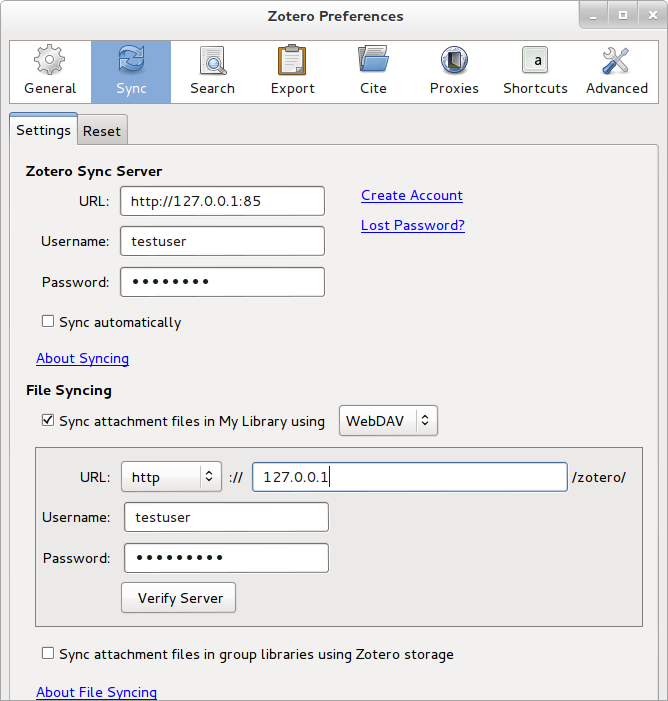This screenshot has width=668, height=701.
Task: Open the Search preferences pane
Action: pos(212,72)
